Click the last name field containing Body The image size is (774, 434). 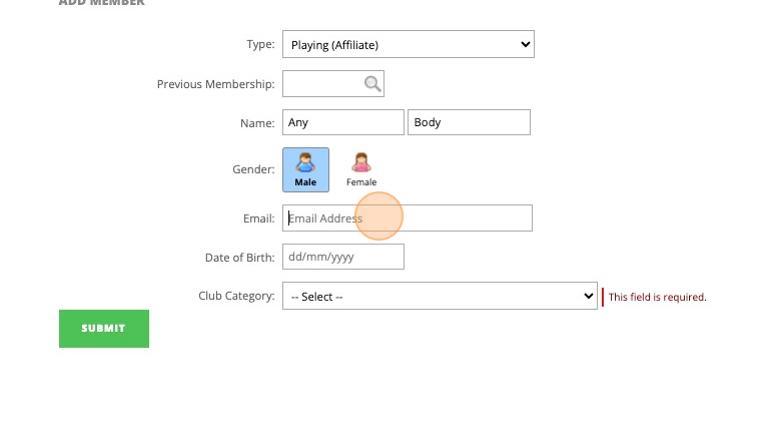tap(469, 122)
